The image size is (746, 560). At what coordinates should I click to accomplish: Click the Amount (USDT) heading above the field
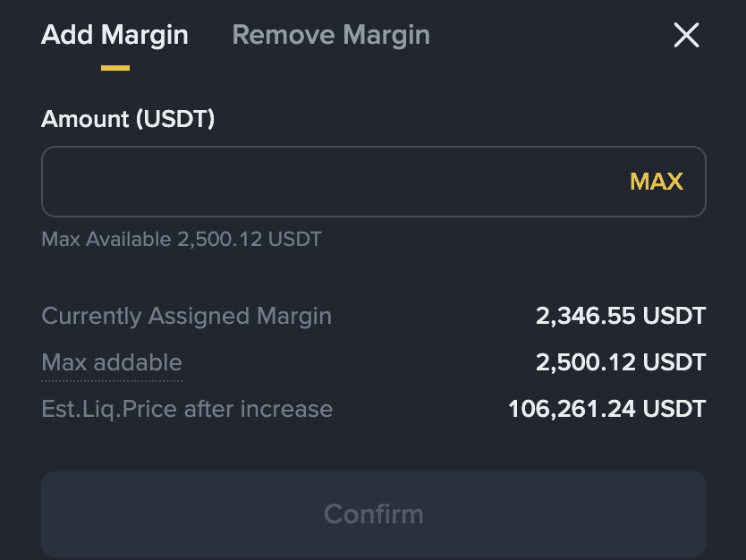pyautogui.click(x=128, y=119)
